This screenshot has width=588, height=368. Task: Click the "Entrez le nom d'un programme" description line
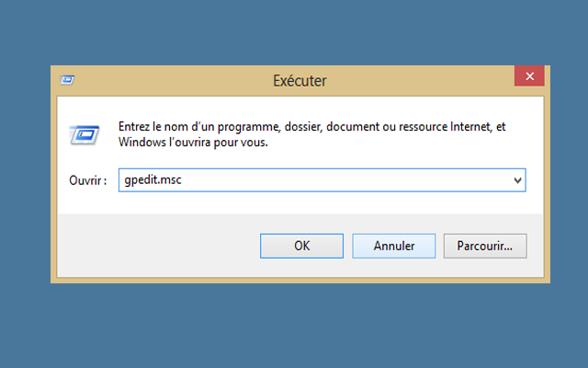point(230,126)
